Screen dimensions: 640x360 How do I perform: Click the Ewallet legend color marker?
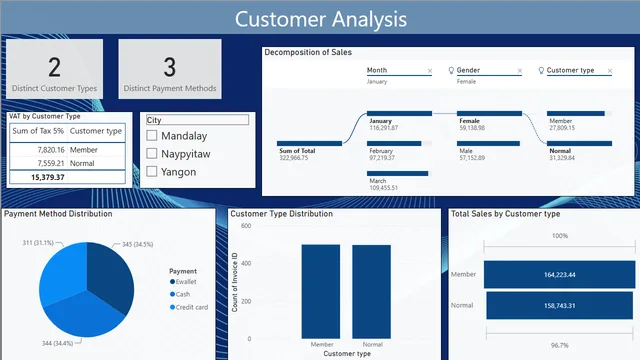pyautogui.click(x=172, y=282)
